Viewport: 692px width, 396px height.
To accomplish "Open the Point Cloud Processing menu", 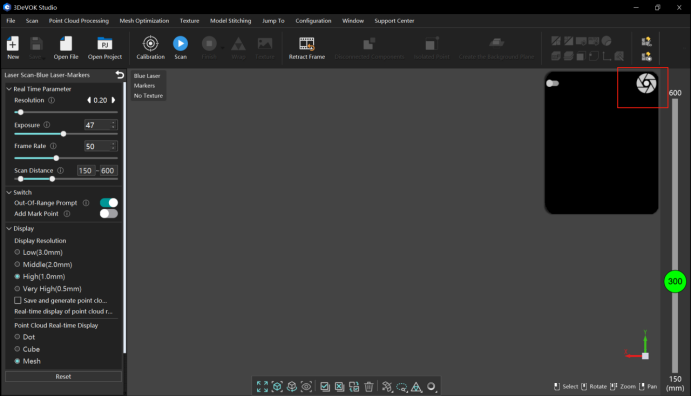I will point(79,21).
